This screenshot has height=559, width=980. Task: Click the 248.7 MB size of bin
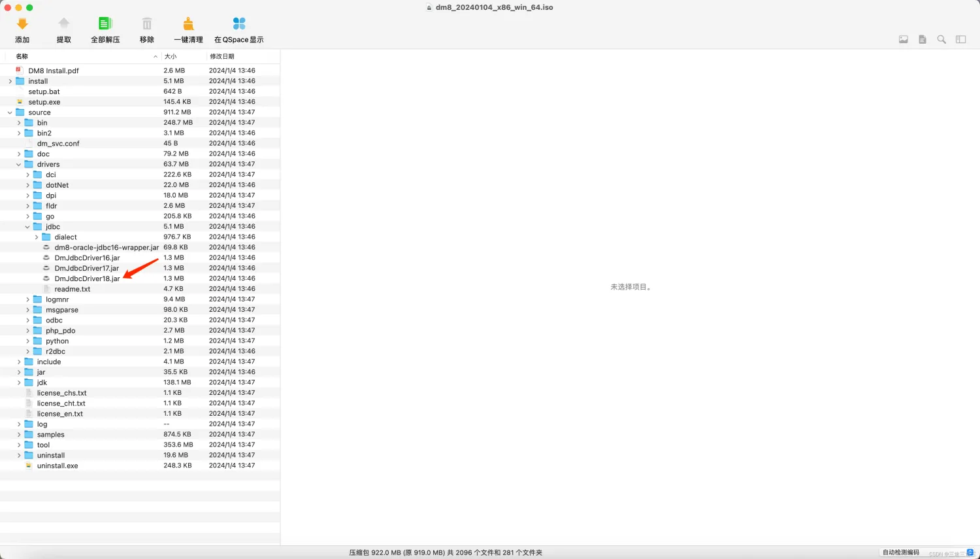(178, 122)
